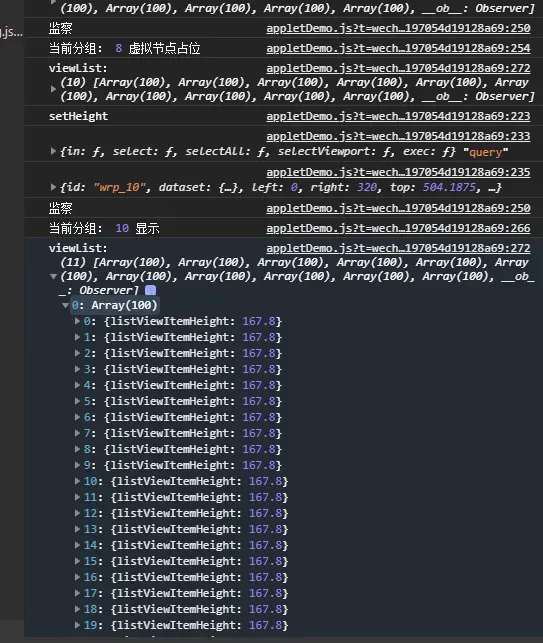Expand item 0 listViewItemHeight object
The width and height of the screenshot is (543, 643).
77,321
